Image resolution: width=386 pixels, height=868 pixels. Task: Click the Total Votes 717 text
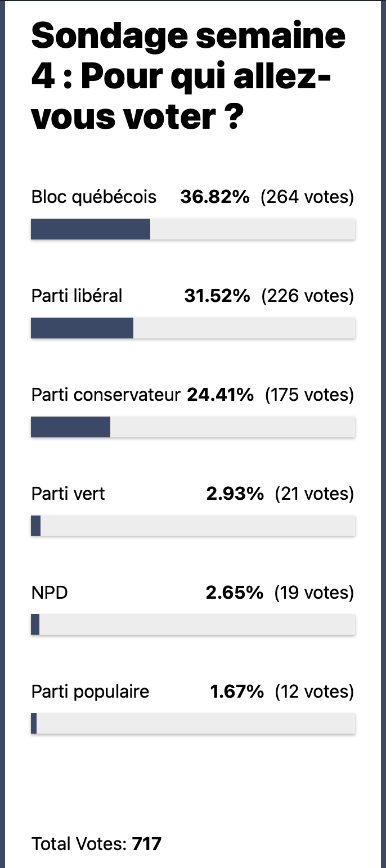pyautogui.click(x=96, y=844)
